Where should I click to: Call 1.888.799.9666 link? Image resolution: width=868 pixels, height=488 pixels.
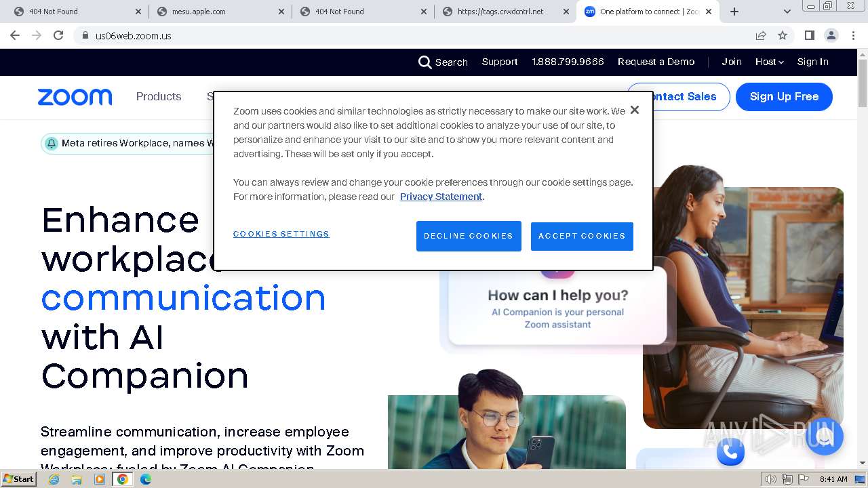point(568,62)
